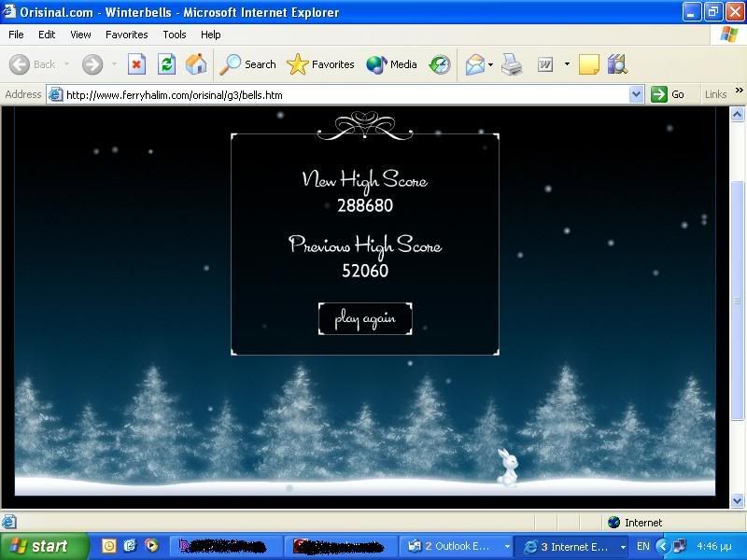Print the page with printer icon

(x=512, y=64)
